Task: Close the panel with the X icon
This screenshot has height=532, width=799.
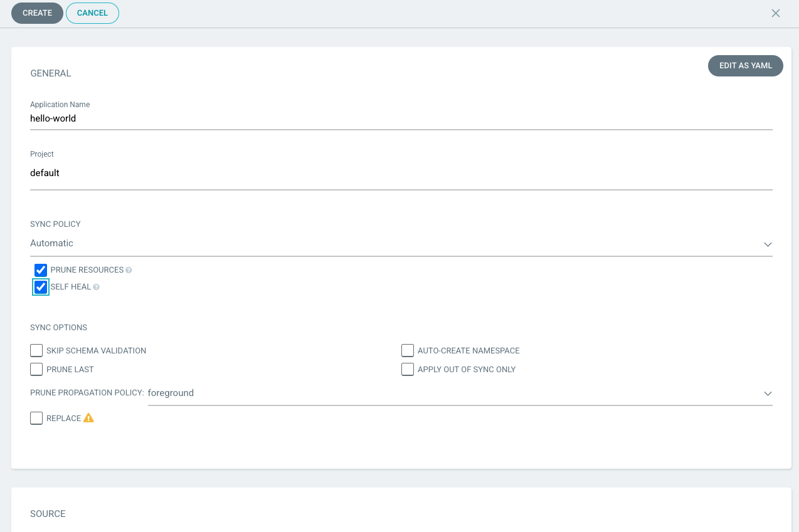Action: (776, 13)
